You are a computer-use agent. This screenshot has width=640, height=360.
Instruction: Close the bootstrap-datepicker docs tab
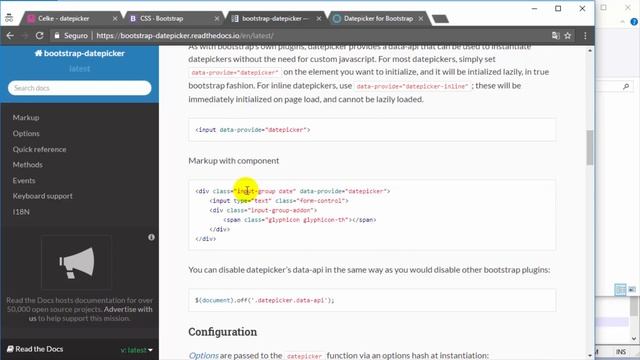coord(318,18)
